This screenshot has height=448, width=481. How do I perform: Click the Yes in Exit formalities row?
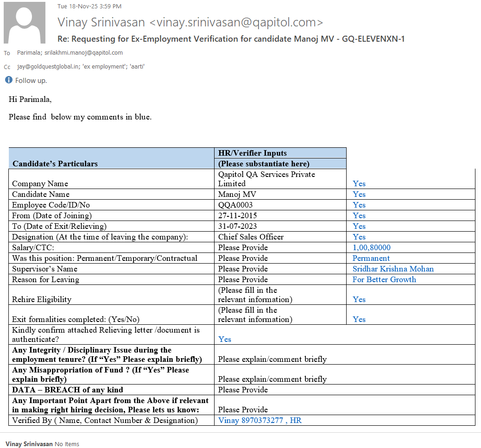tap(359, 319)
